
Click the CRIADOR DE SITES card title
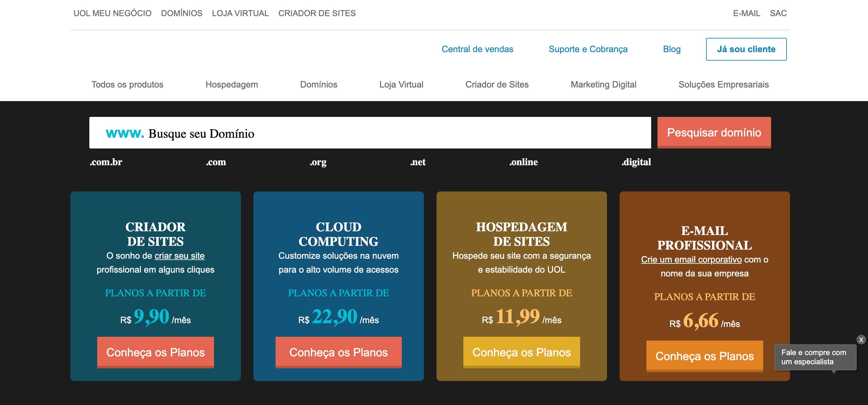155,234
